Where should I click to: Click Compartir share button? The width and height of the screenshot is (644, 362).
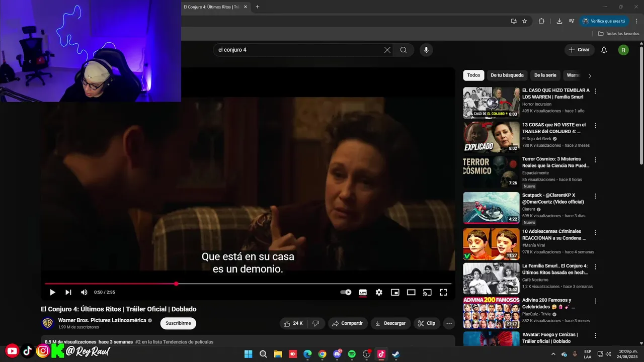point(348,323)
